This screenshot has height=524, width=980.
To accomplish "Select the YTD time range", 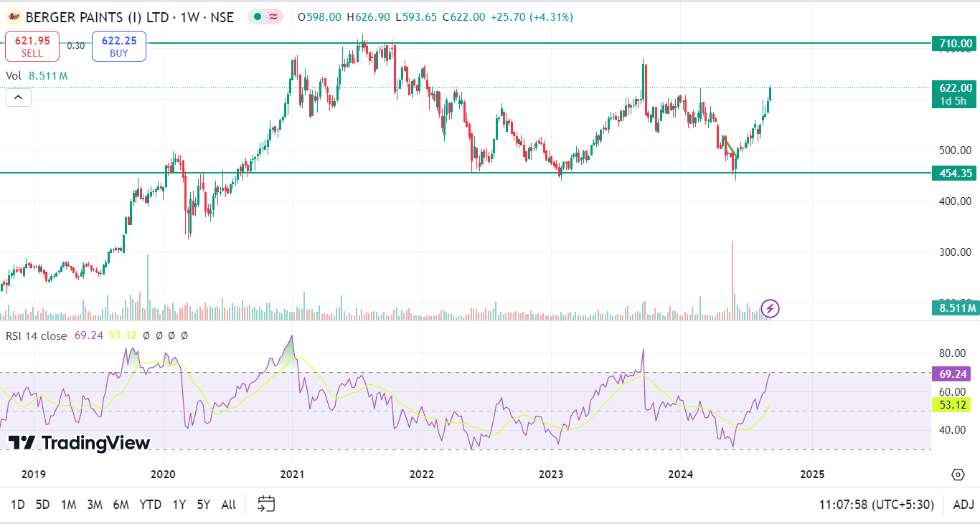I will point(150,505).
